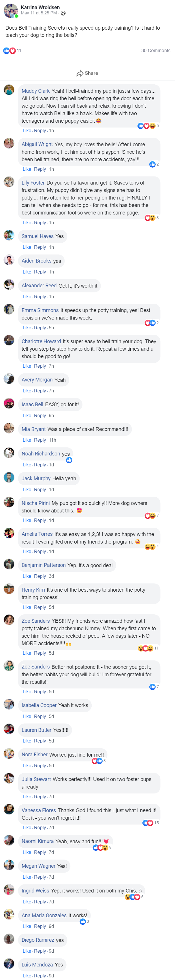Image resolution: width=175 pixels, height=980 pixels.
Task: Click the Share arrow icon
Action: (80, 73)
